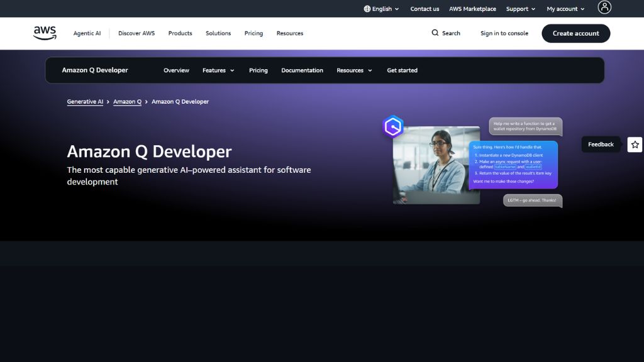Viewport: 644px width, 362px height.
Task: Open the user profile icon
Action: click(x=604, y=7)
